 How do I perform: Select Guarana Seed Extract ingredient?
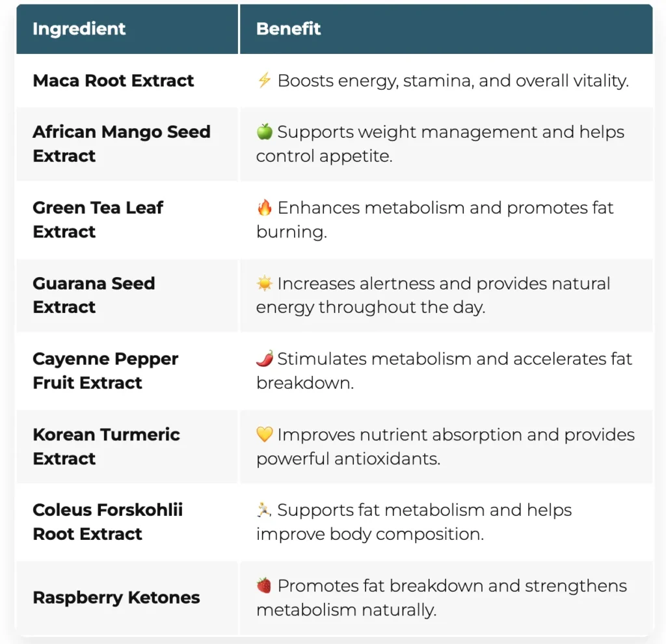point(94,295)
